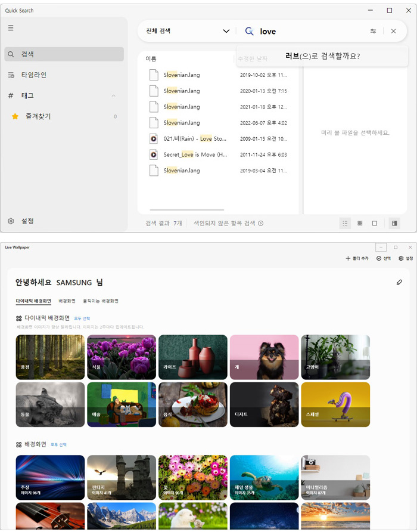Screen dimensions: 417x532
Task: Click the horizontal scrollbar under results list
Action: click(187, 210)
